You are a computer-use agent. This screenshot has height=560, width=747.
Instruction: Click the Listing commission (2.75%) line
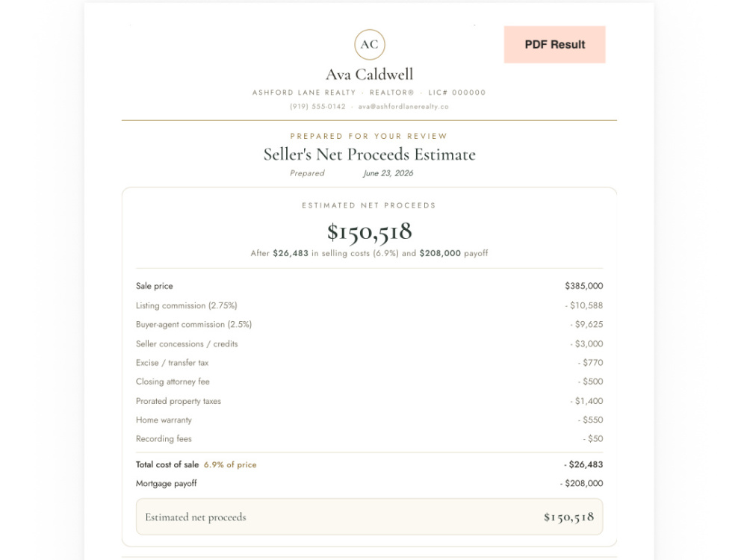[369, 305]
